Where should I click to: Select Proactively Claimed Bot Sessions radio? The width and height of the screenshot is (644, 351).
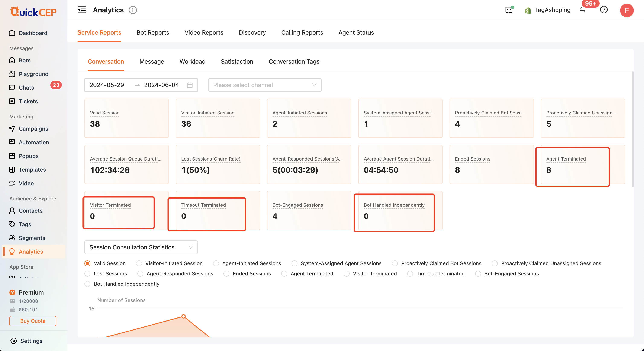tap(395, 263)
